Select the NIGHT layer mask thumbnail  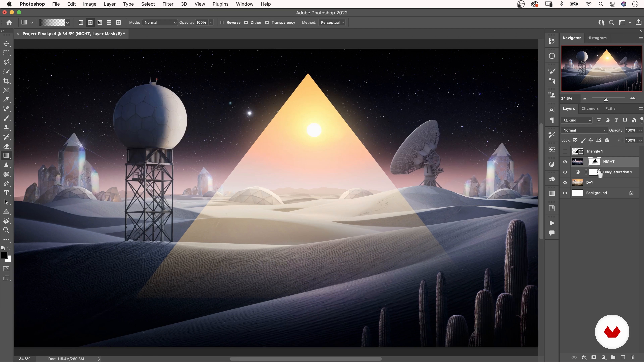click(x=595, y=162)
